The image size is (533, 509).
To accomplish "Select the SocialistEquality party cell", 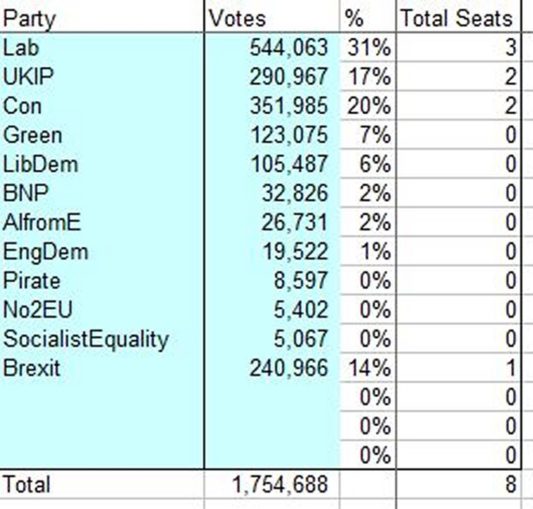I will click(102, 339).
